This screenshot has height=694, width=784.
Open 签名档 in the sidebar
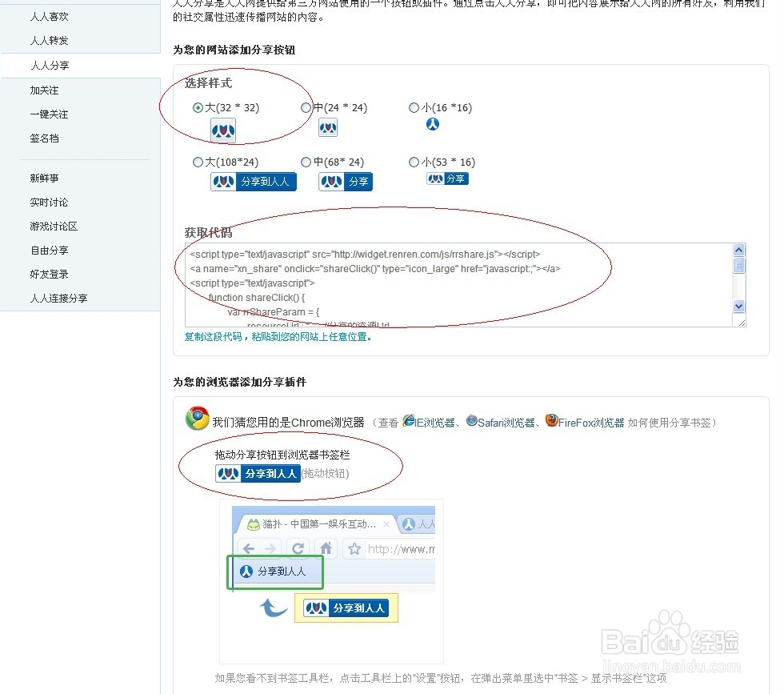point(45,138)
